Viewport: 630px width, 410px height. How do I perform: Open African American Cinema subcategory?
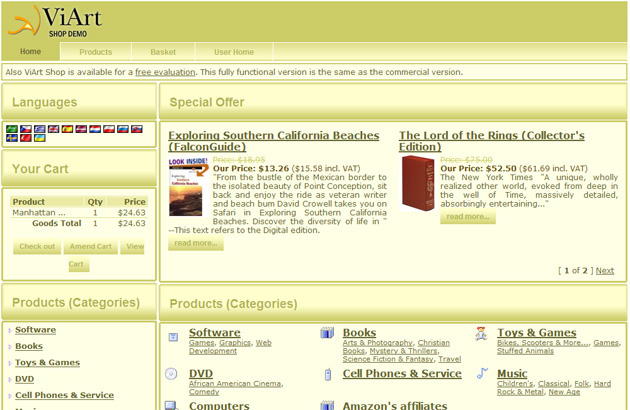(x=235, y=384)
